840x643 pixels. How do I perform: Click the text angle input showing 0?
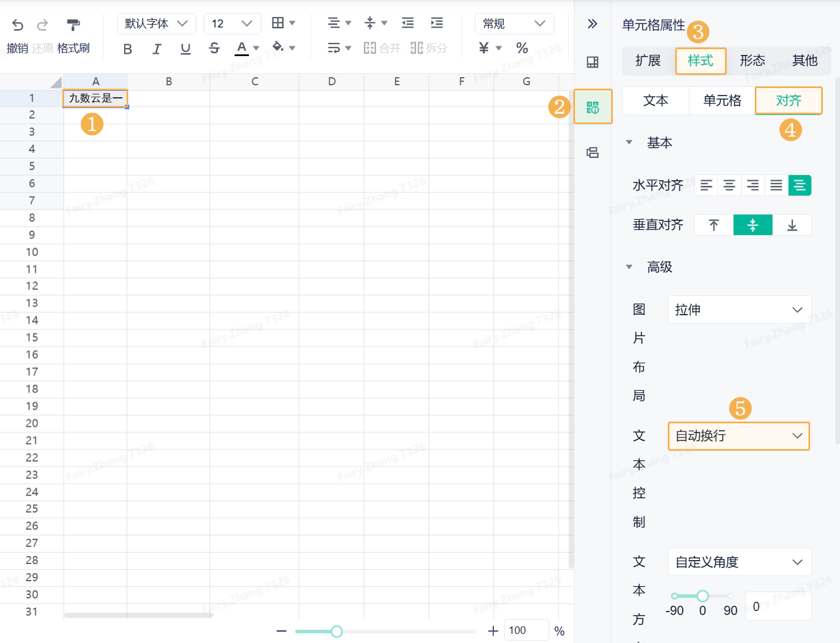(x=778, y=606)
